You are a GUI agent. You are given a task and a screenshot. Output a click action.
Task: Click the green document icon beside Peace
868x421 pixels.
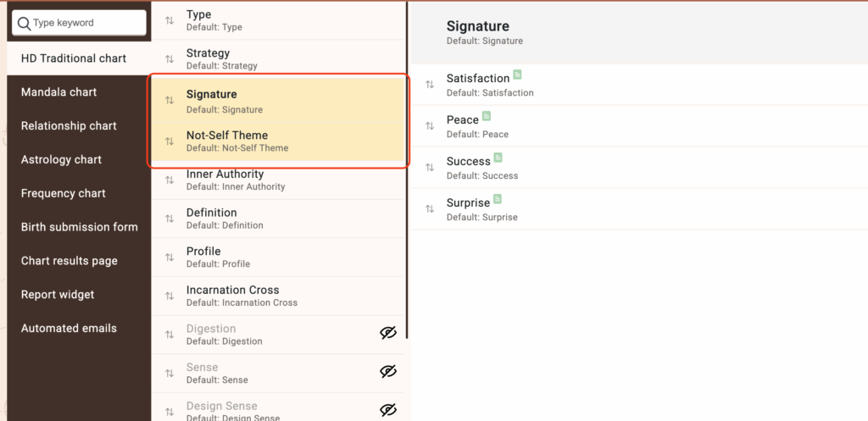click(x=487, y=117)
